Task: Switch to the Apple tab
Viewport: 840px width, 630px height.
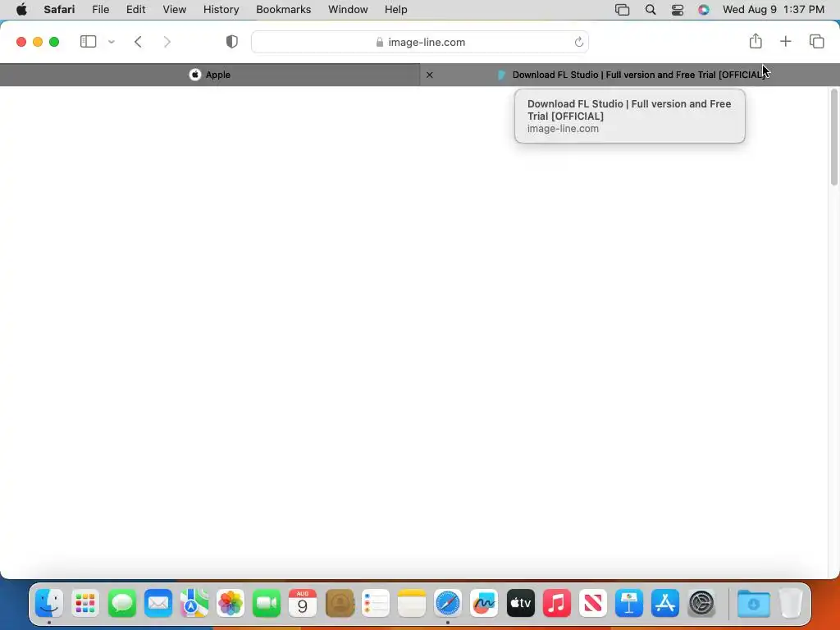Action: pyautogui.click(x=210, y=75)
